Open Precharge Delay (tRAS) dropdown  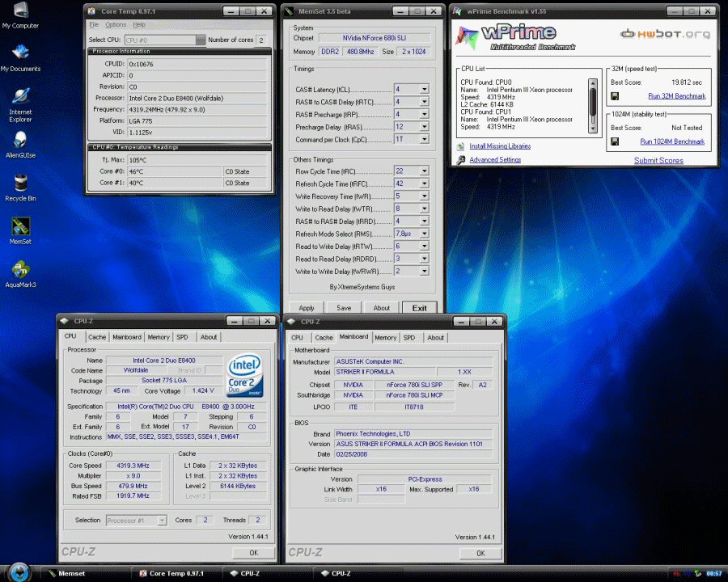[x=425, y=127]
